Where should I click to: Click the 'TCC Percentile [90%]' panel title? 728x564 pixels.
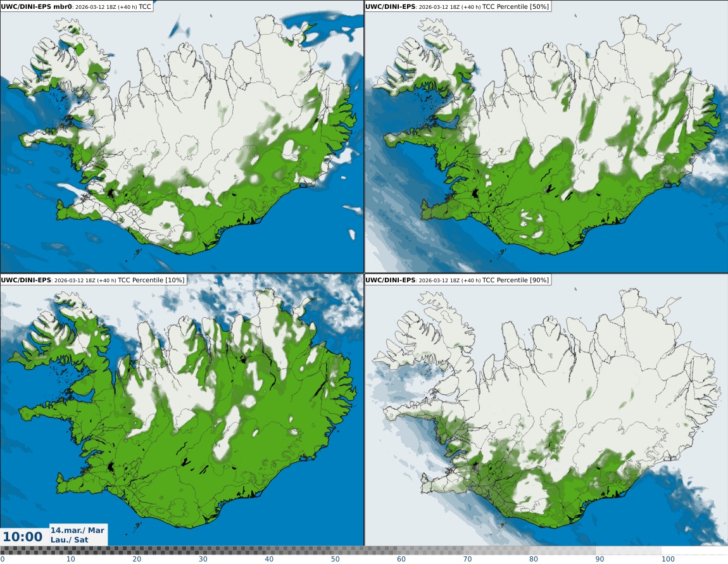[x=457, y=280]
